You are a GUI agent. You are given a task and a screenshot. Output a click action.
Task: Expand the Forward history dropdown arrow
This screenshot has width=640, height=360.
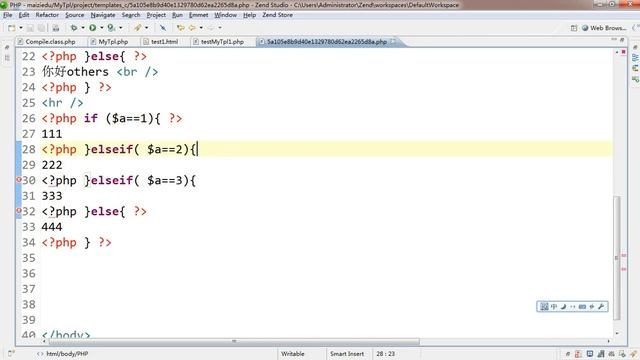[220, 28]
